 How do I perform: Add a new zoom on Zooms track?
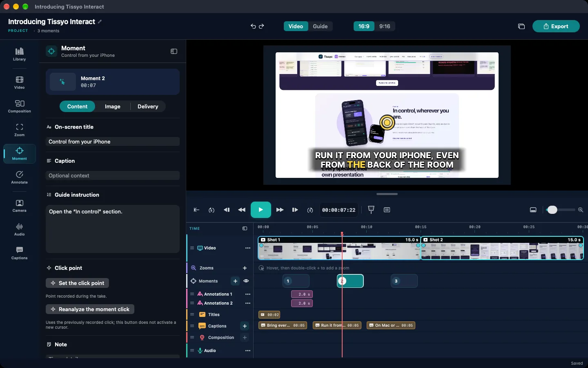245,268
